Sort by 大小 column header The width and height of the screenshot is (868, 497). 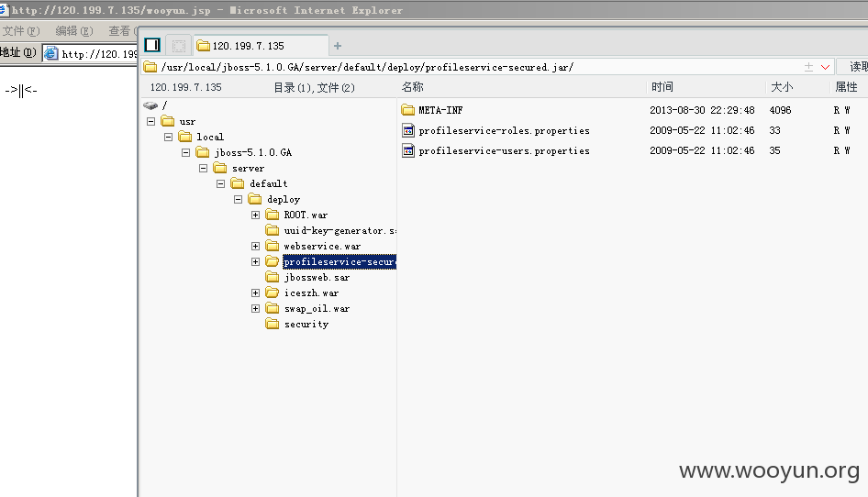[782, 87]
